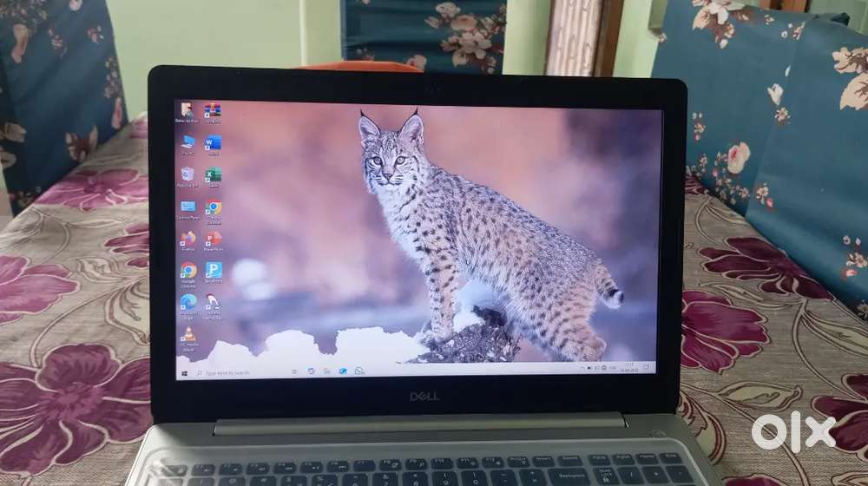Launch the Word desktop shortcut
868x486 pixels.
(x=213, y=143)
